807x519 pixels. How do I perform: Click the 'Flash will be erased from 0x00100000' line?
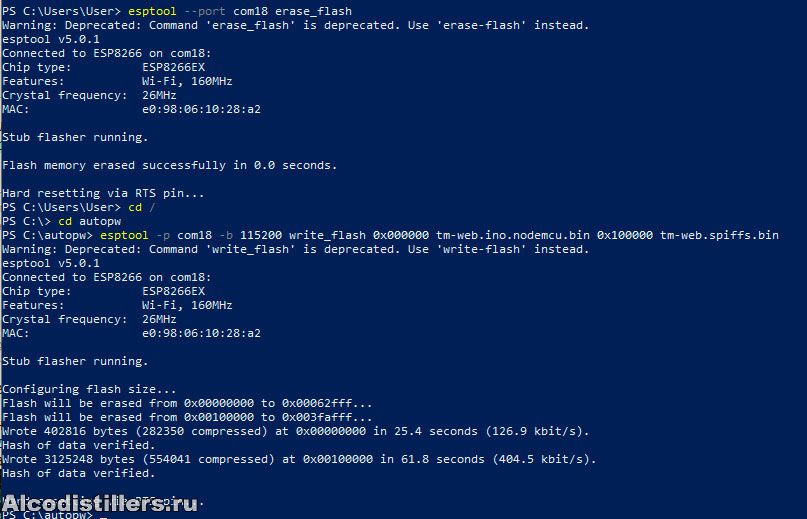coord(187,417)
